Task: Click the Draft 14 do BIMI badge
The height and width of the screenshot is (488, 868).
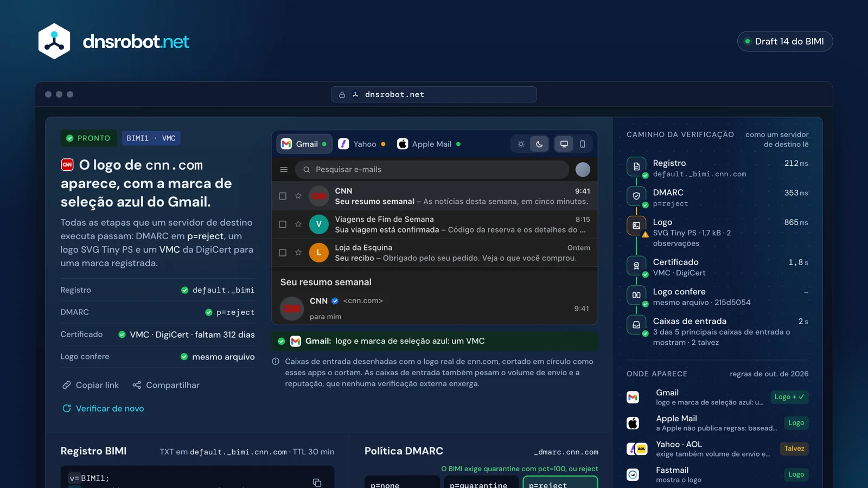Action: [x=785, y=41]
